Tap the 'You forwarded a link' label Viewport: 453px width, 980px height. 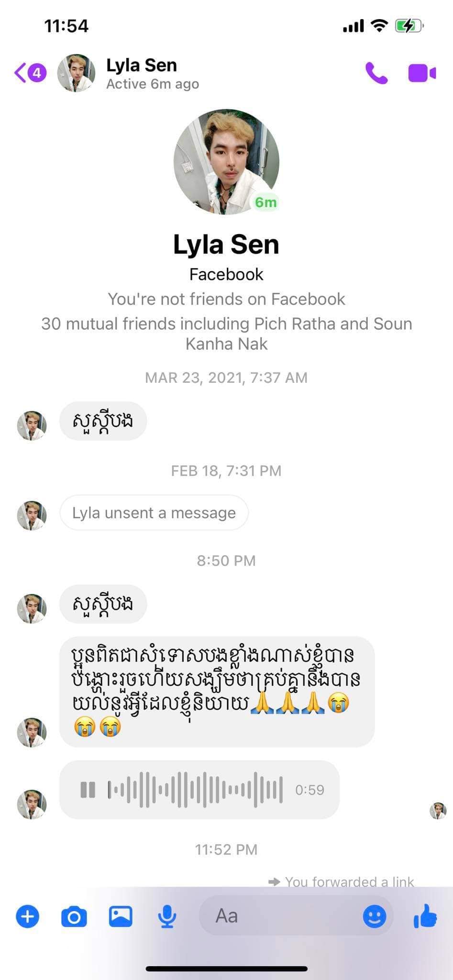349,881
